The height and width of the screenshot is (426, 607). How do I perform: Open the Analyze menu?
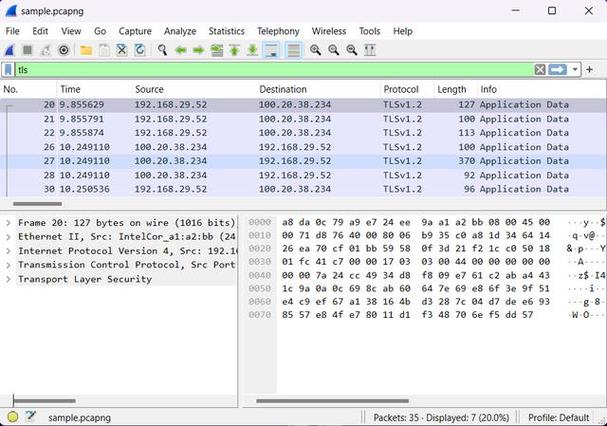point(180,31)
